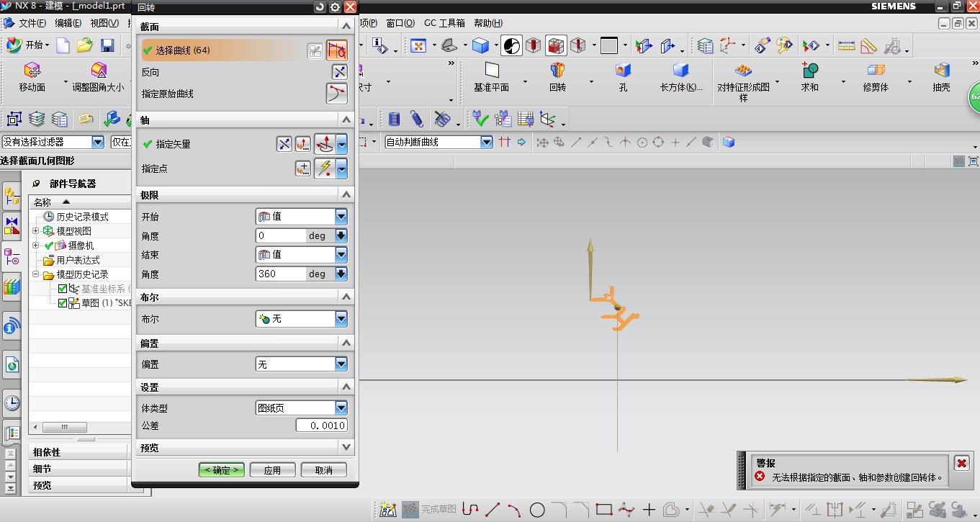
Task: Select the Datum Plane (基准平面) tool
Action: [x=491, y=71]
